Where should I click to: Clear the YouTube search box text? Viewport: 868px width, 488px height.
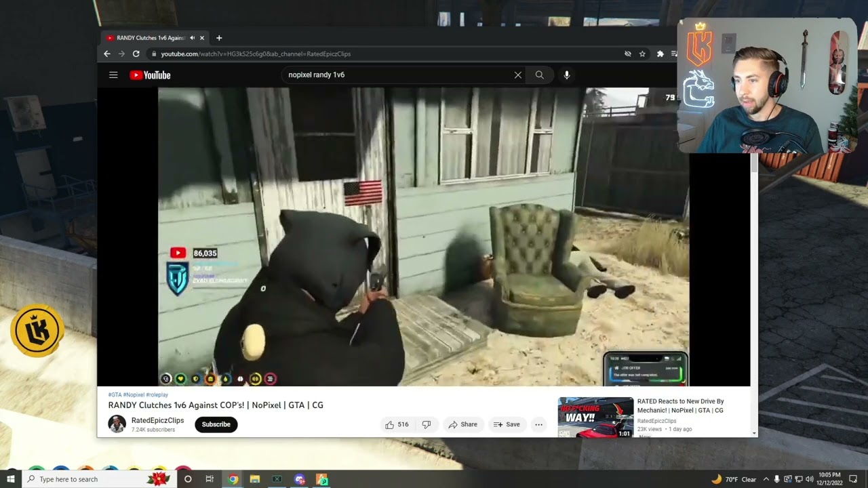pos(518,75)
